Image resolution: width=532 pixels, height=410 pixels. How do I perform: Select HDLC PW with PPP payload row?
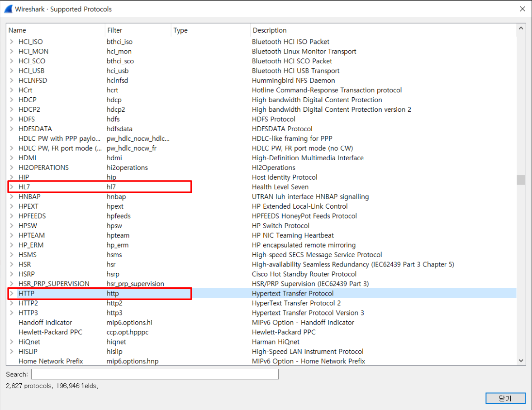[261, 138]
